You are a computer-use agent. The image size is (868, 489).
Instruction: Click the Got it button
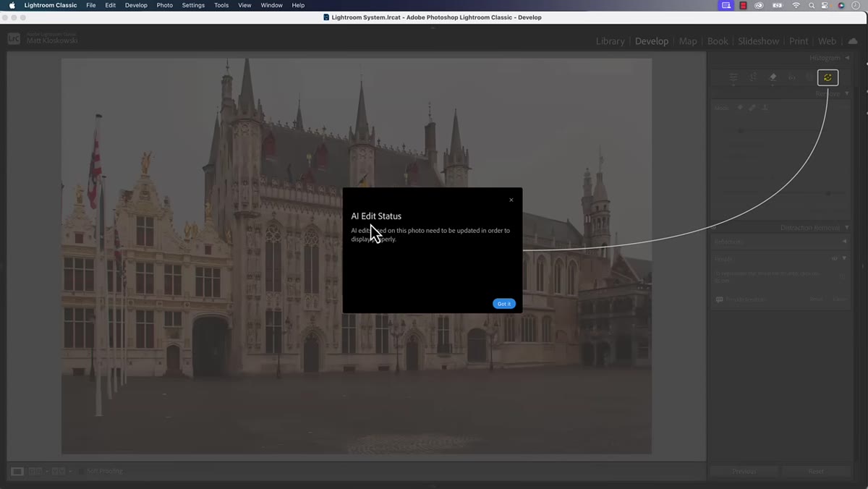point(504,304)
